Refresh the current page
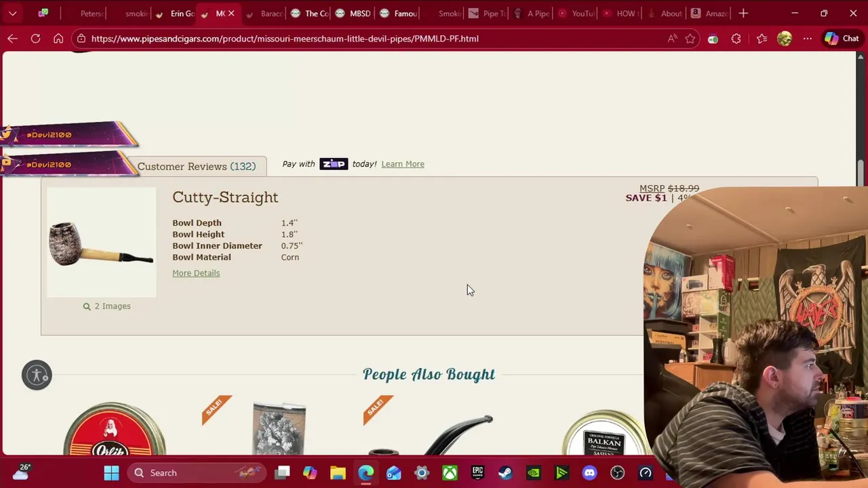 [35, 39]
